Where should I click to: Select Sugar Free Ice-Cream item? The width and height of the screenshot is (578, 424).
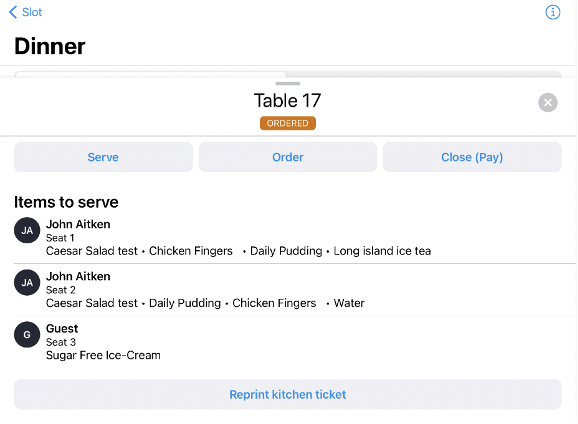[x=103, y=355]
